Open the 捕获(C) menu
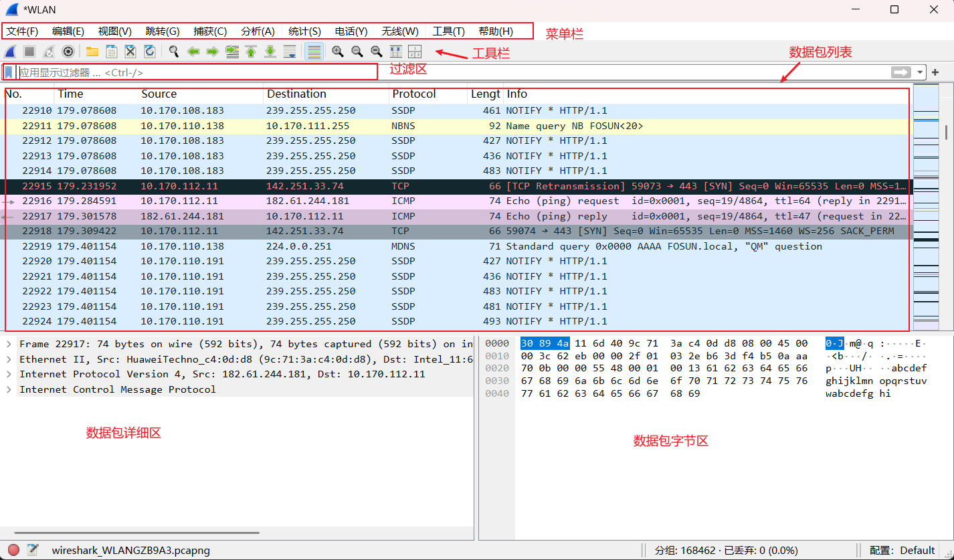Screen dimensions: 954x560 [210, 31]
